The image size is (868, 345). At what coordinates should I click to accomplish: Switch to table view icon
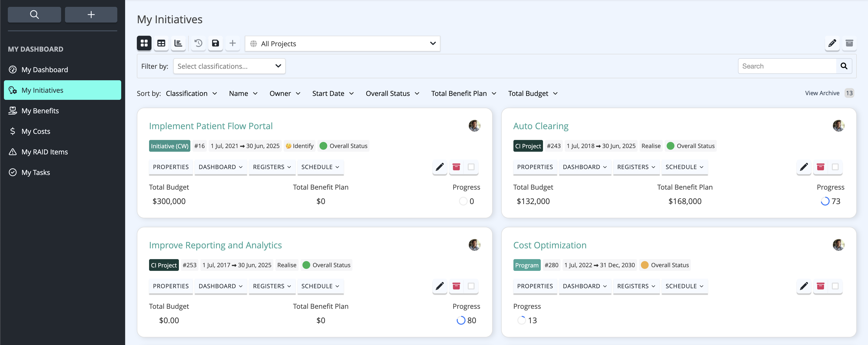tap(161, 43)
